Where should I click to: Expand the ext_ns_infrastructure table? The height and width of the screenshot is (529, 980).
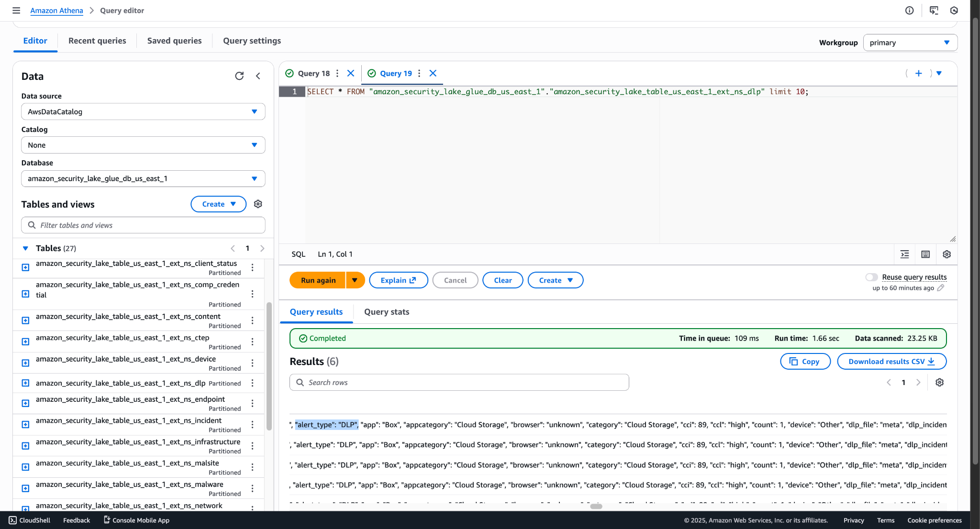26,446
